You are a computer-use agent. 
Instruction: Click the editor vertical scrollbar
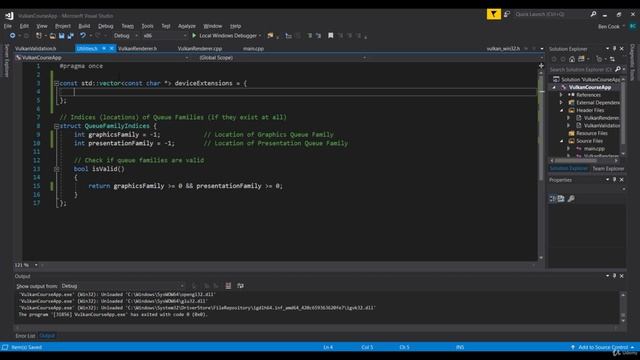[x=541, y=163]
